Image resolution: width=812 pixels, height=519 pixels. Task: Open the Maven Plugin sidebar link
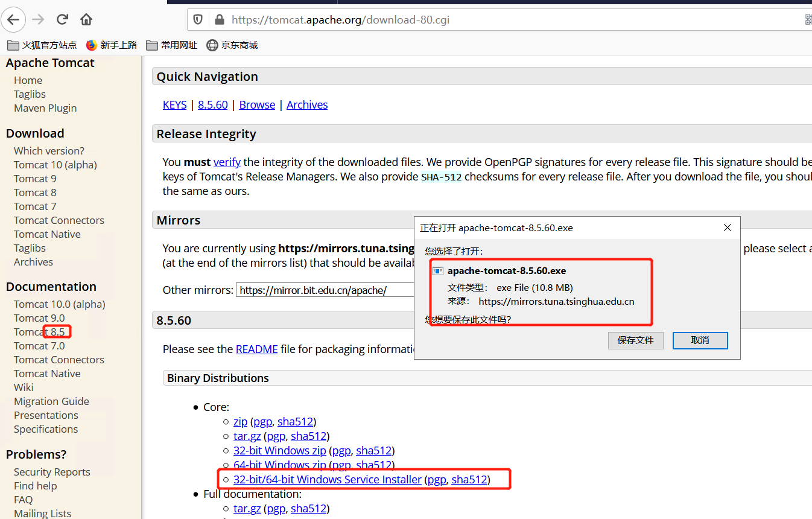click(45, 108)
